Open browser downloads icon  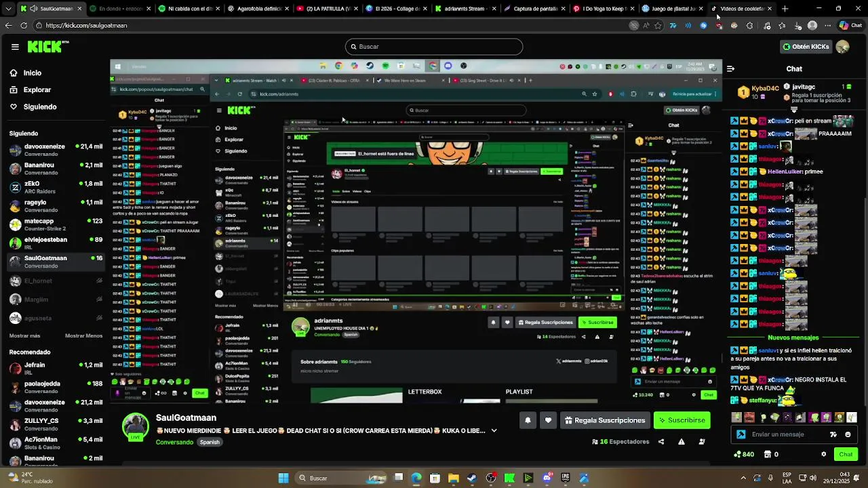click(x=797, y=26)
